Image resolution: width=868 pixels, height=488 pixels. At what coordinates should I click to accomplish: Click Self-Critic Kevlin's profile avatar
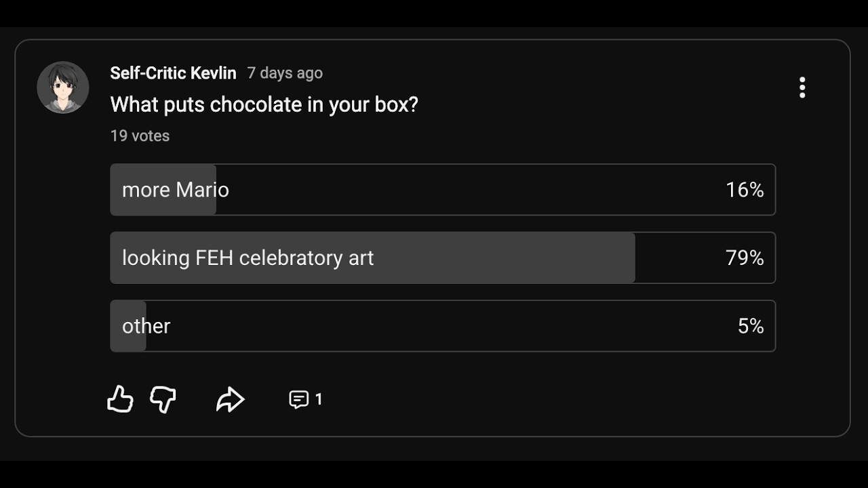tap(63, 87)
